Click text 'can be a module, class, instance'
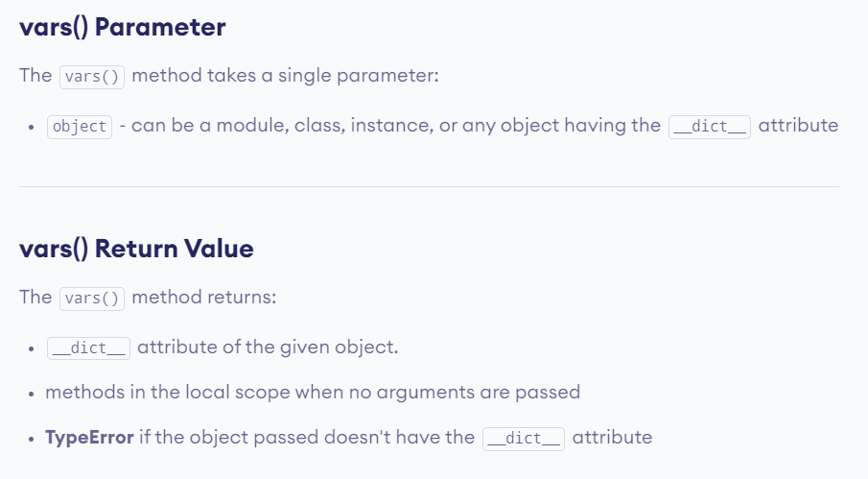868x479 pixels. click(281, 126)
